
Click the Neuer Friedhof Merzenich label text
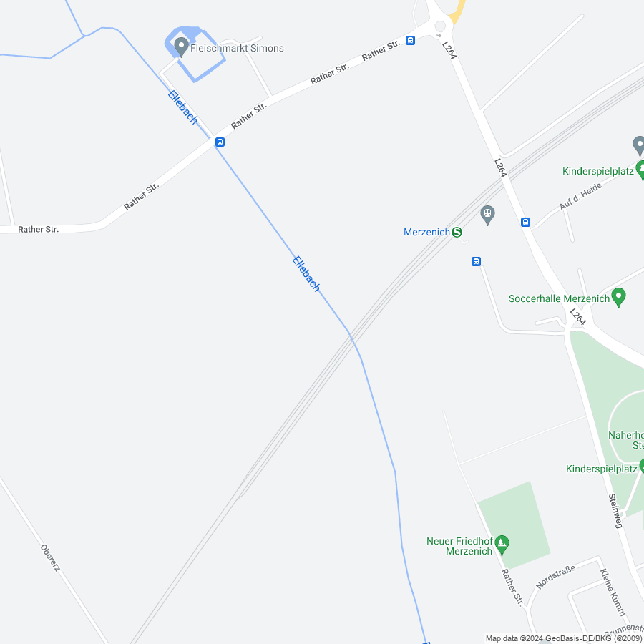tap(459, 546)
